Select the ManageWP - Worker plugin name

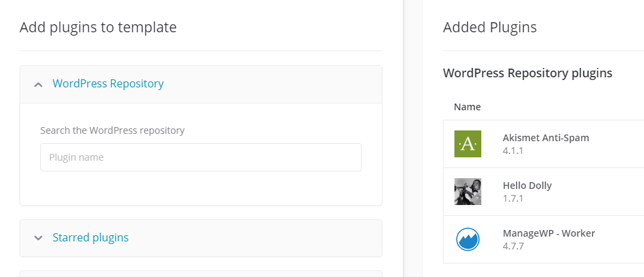(549, 233)
